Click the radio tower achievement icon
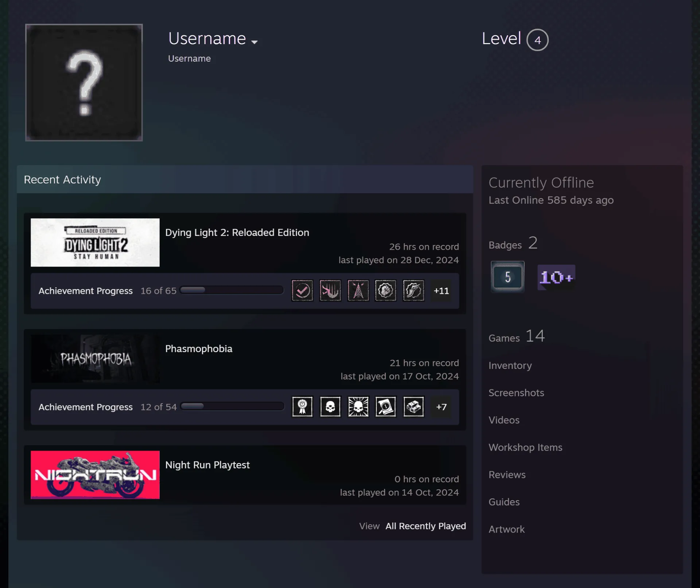 pos(358,291)
